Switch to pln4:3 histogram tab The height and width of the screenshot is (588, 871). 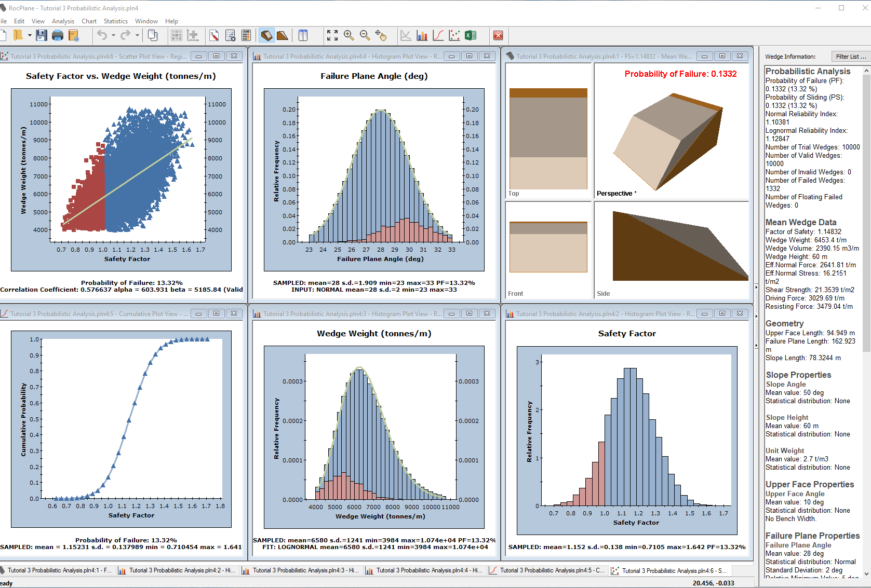301,570
